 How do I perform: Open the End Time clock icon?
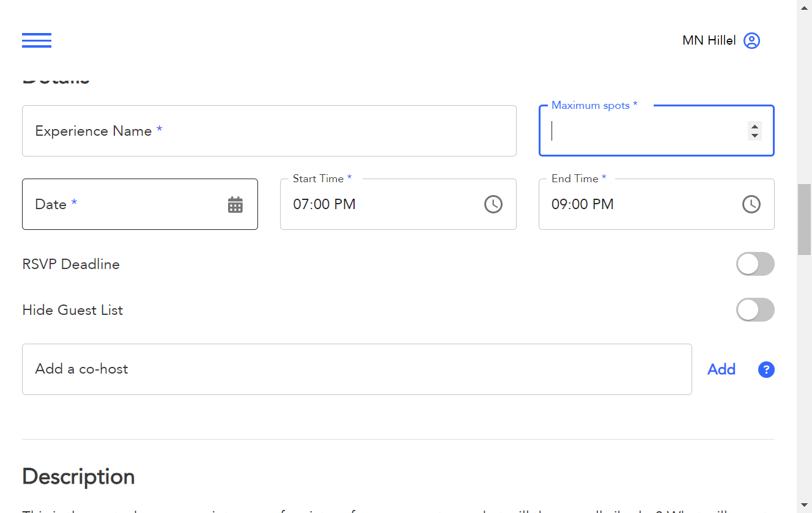751,204
